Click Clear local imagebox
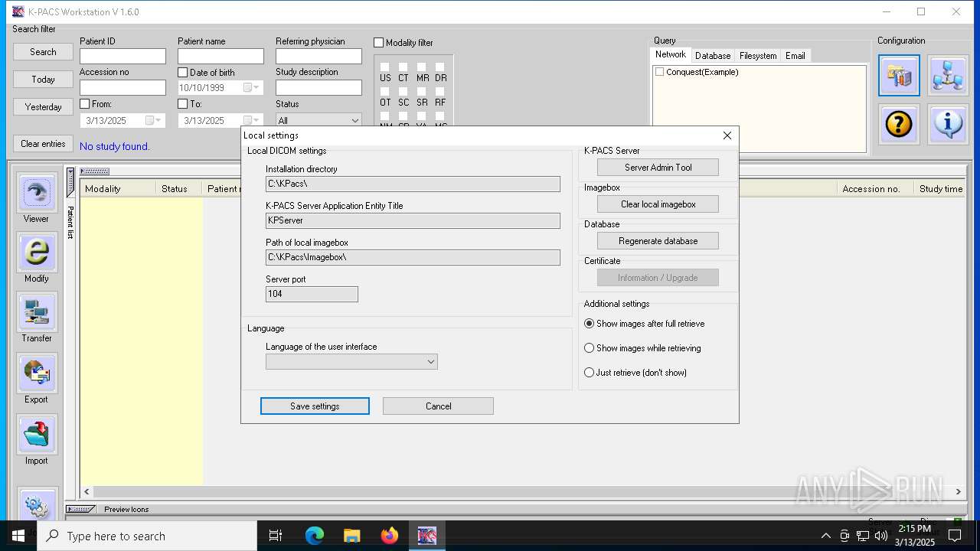 click(x=658, y=204)
